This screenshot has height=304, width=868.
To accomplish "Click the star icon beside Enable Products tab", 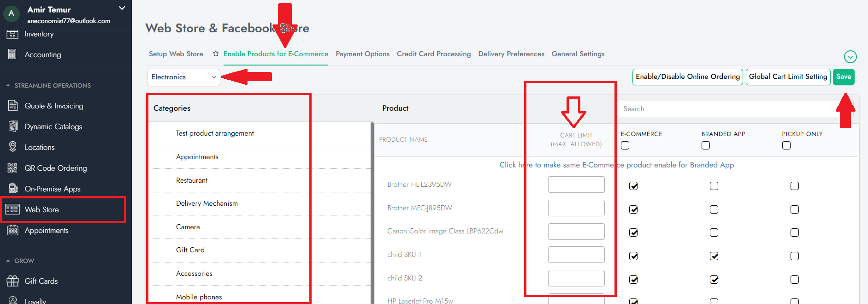I will [215, 54].
